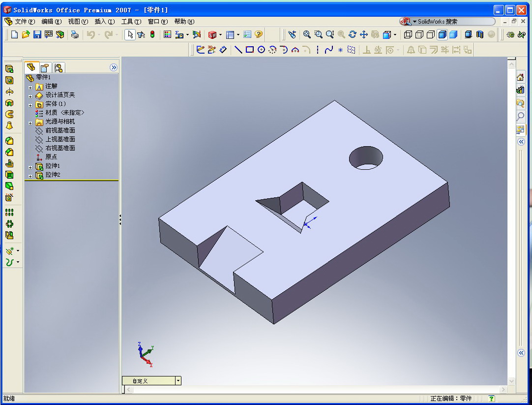Toggle the Select arrow cursor tool

(130, 34)
